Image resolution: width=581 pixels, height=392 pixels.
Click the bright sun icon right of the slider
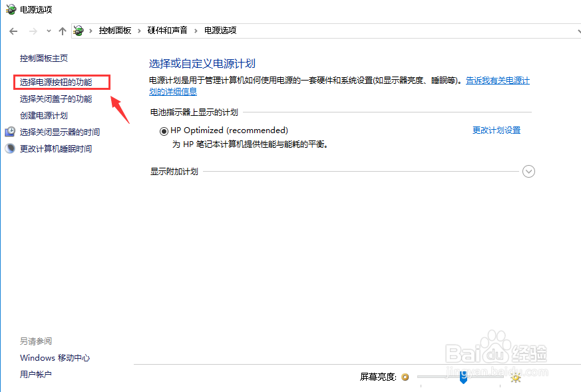516,377
